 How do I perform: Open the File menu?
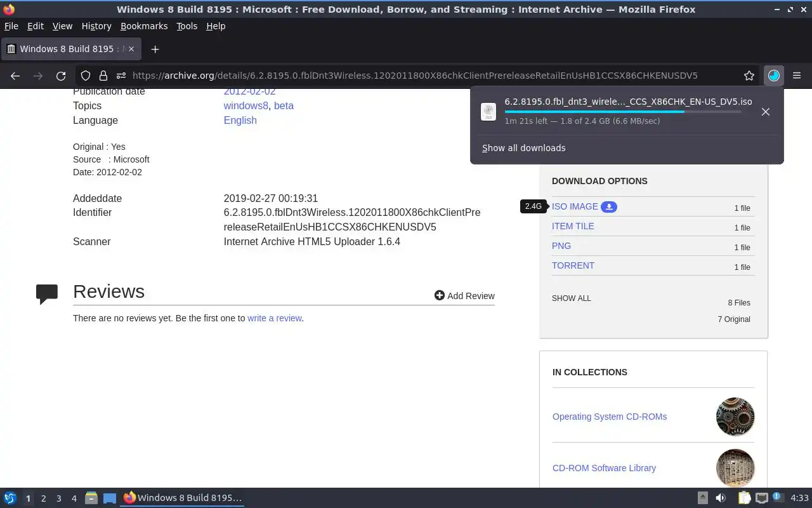coord(11,26)
